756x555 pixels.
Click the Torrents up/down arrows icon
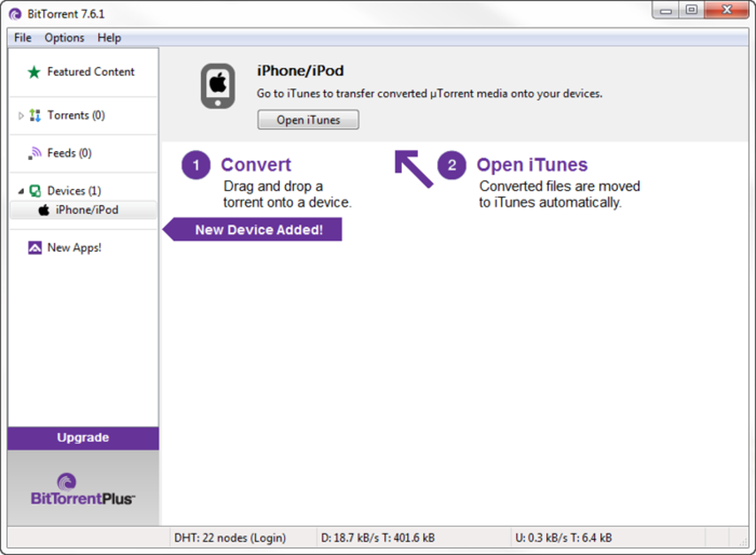35,116
